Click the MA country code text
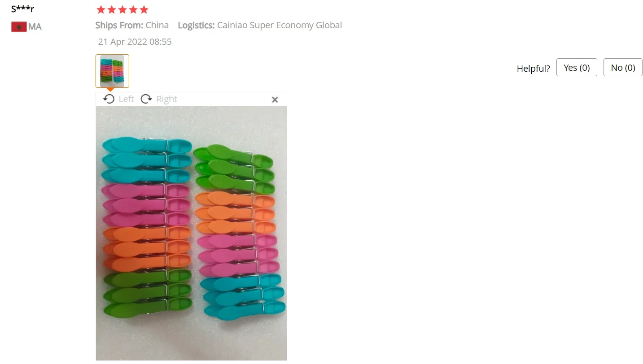 tap(35, 27)
